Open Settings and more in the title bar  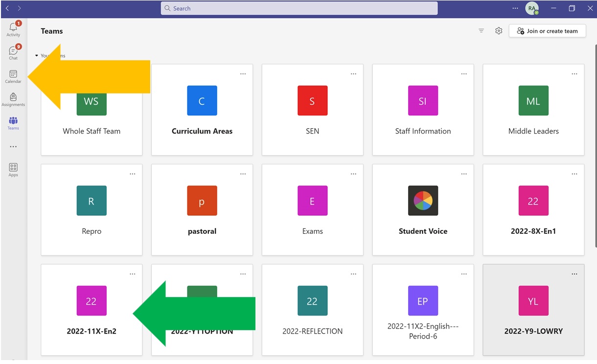(x=515, y=8)
